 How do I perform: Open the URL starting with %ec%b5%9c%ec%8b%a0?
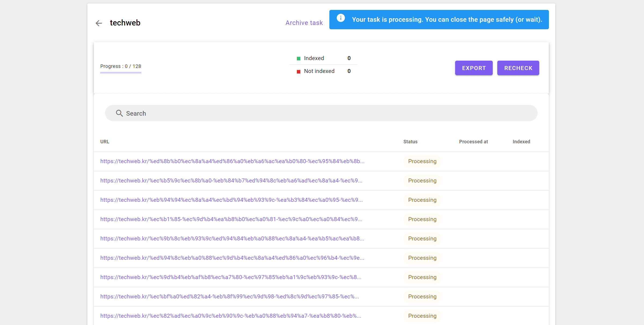click(231, 181)
